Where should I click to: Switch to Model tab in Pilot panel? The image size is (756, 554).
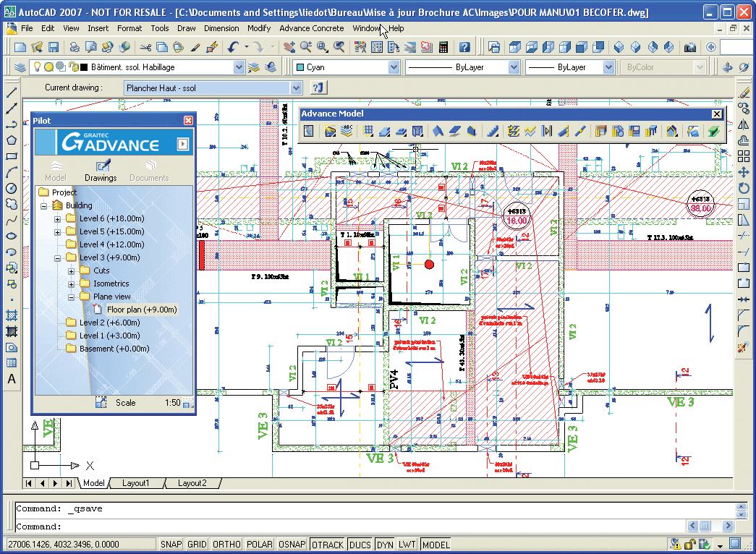pyautogui.click(x=56, y=171)
